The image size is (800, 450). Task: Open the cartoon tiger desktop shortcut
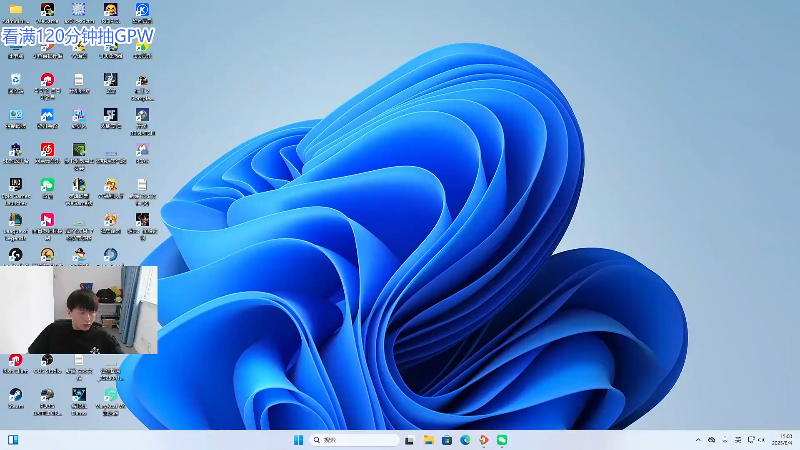click(x=111, y=185)
